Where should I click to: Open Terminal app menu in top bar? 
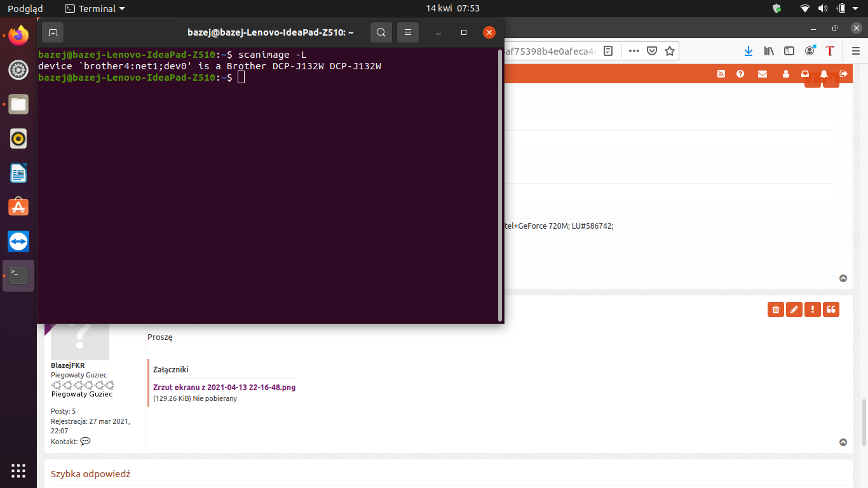pos(95,8)
